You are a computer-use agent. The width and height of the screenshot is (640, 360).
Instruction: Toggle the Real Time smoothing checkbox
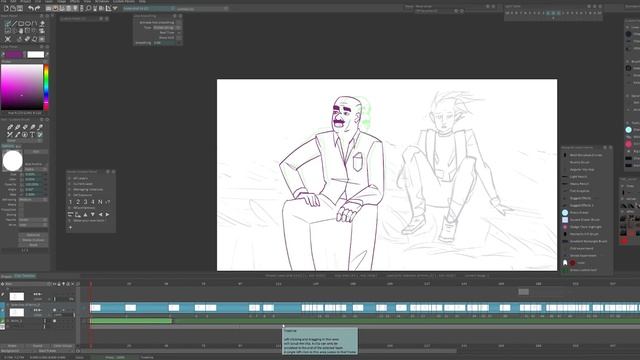pos(179,32)
